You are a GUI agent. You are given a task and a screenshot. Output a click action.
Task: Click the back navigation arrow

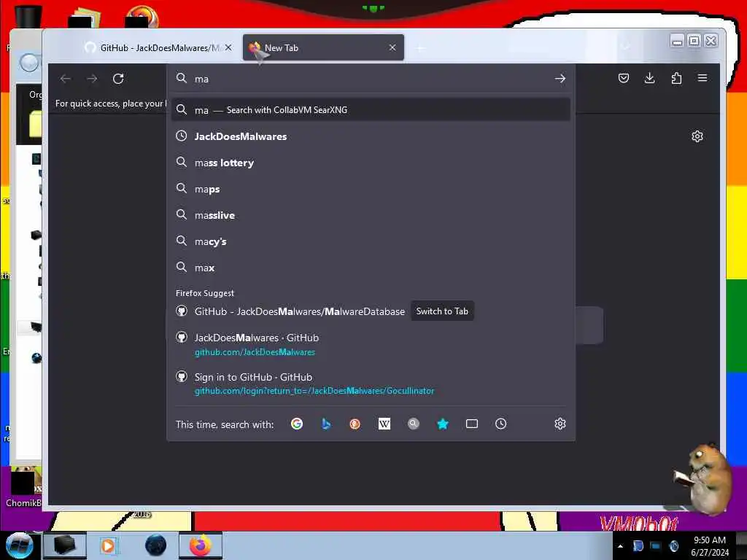tap(66, 79)
